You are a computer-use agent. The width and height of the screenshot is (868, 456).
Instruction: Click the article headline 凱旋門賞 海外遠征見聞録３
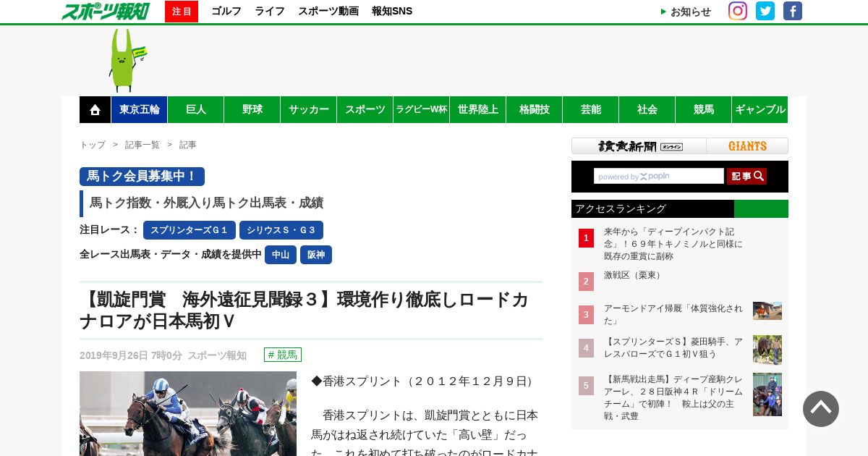[304, 311]
